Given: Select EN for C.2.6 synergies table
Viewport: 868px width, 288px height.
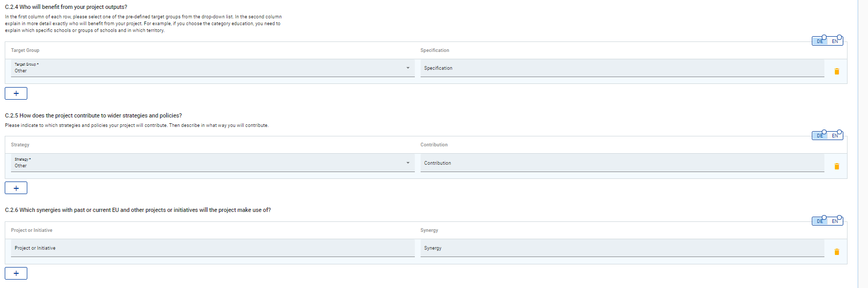Looking at the screenshot, I should [x=835, y=221].
